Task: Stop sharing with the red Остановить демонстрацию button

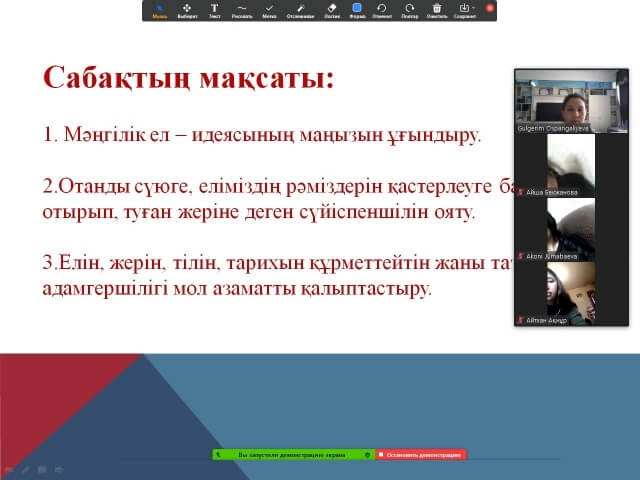Action: tap(420, 455)
